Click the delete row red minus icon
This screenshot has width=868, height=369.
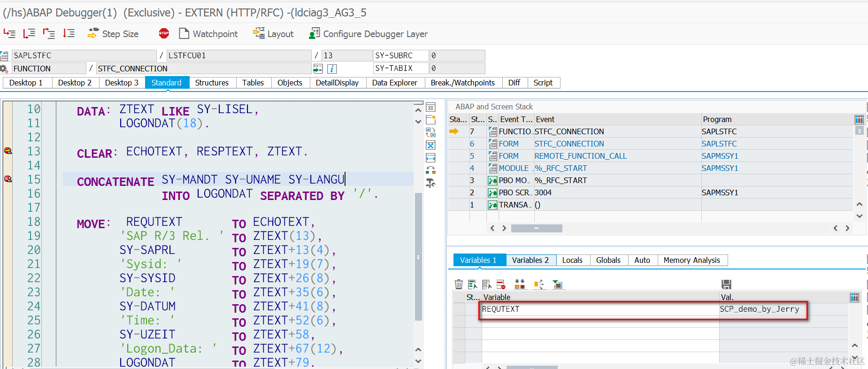coord(501,284)
